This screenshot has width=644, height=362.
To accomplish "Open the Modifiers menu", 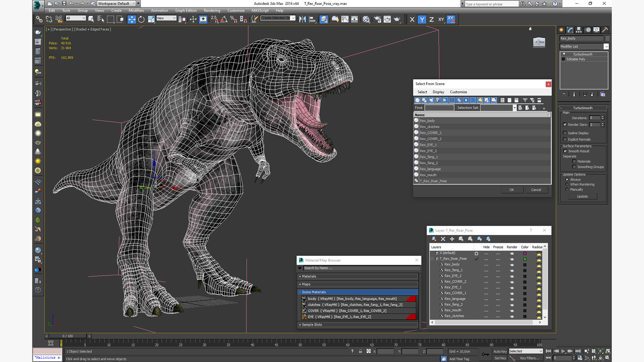I will tap(136, 11).
